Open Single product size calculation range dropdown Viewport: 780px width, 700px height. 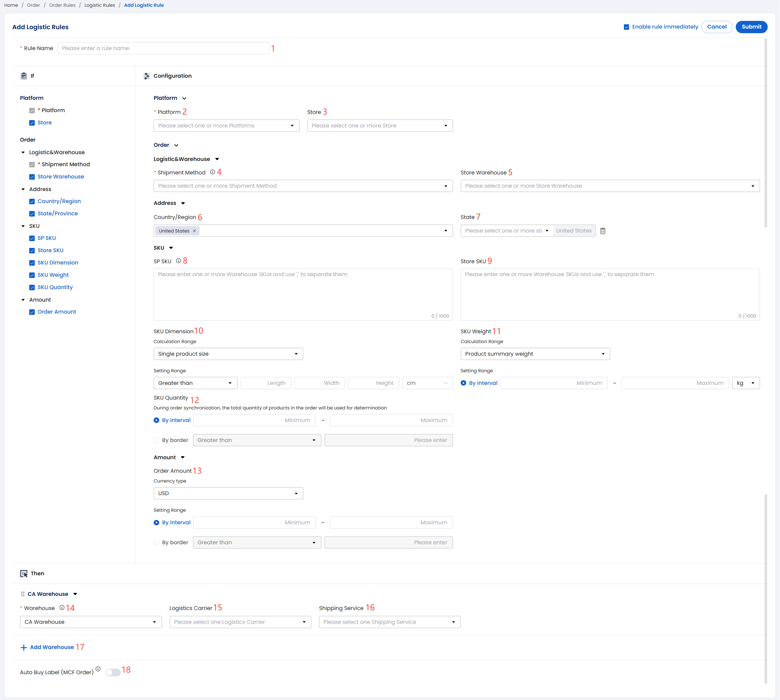tap(228, 354)
